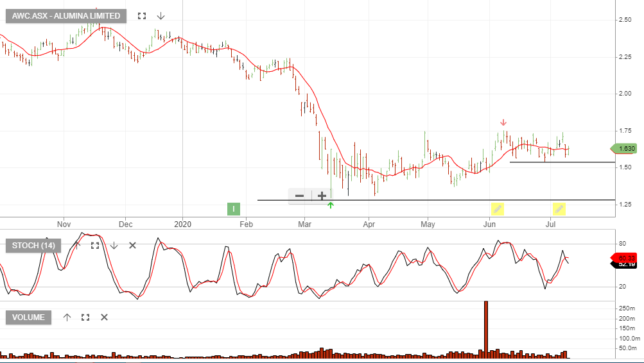The image size is (644, 363).
Task: Move the VOLUME pane up
Action: [x=67, y=317]
